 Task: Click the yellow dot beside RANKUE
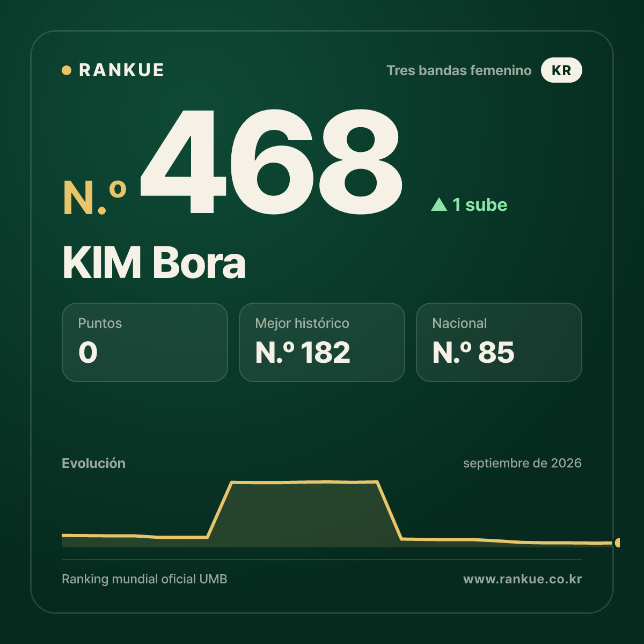pos(67,70)
